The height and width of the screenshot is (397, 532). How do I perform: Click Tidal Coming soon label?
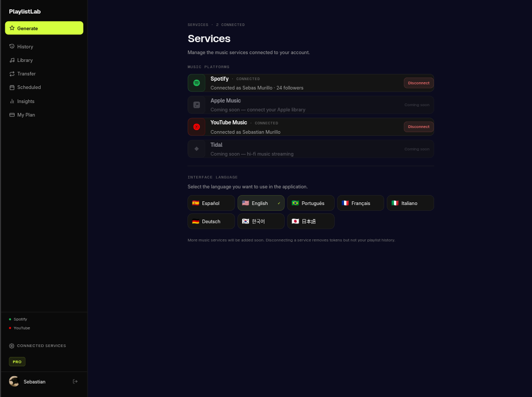point(416,149)
